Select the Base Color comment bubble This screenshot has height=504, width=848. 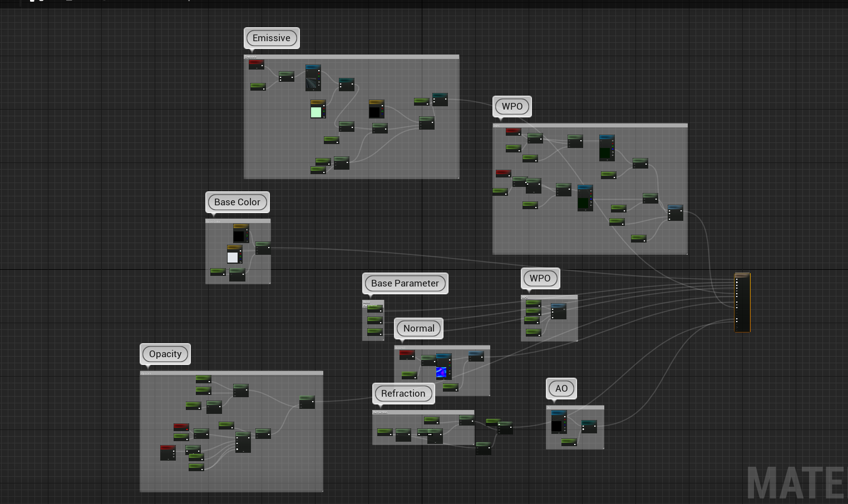point(237,202)
